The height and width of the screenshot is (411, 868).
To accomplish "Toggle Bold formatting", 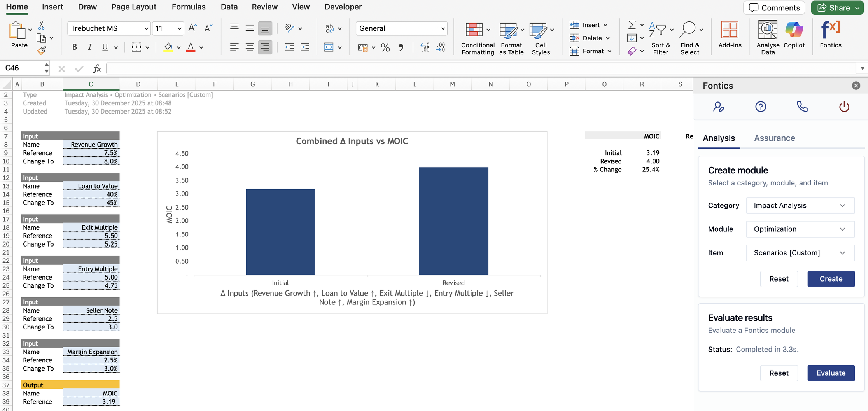I will [74, 47].
